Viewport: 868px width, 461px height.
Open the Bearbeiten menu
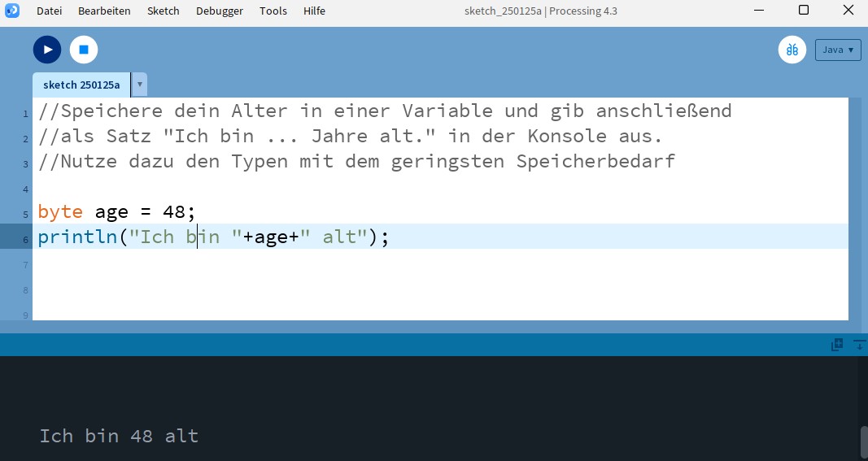point(104,11)
